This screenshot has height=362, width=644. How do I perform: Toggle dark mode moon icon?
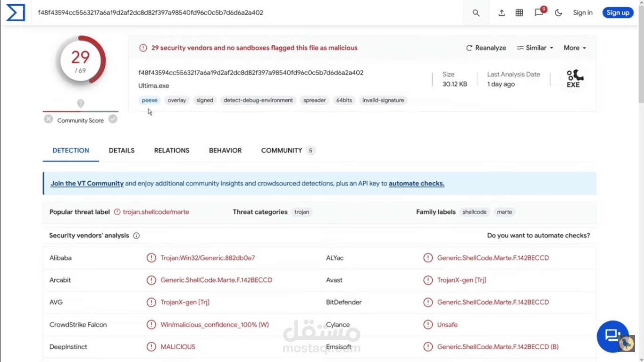pos(558,13)
